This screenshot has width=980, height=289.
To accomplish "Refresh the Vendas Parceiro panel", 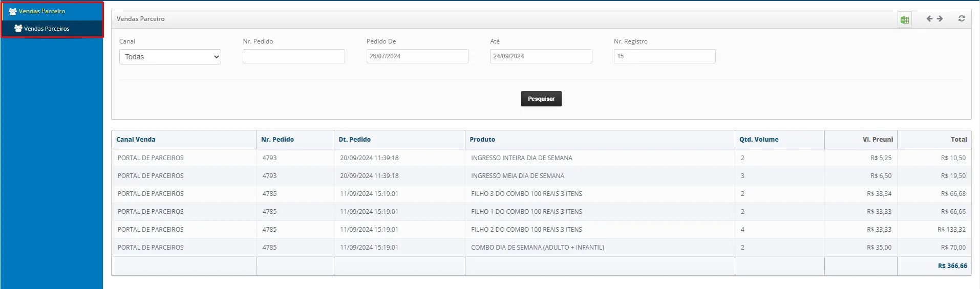I will 961,19.
